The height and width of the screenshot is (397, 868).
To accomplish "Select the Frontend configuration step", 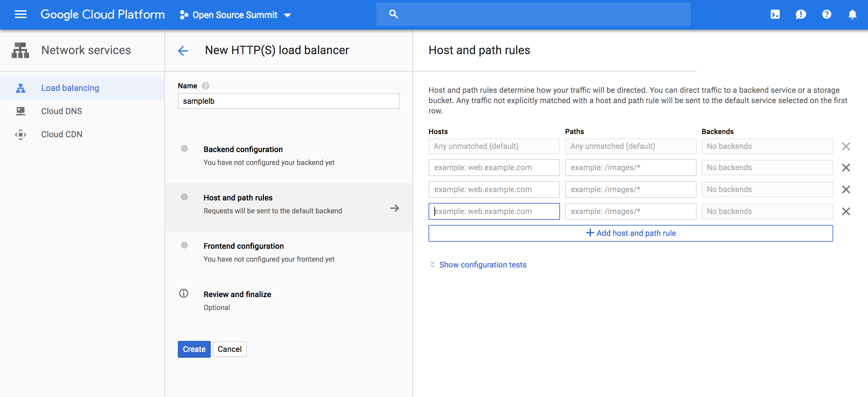I will pyautogui.click(x=243, y=246).
